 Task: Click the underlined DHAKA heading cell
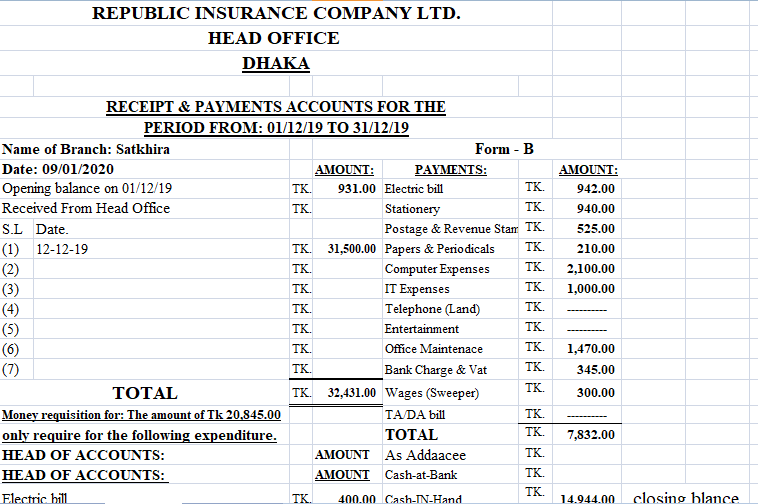point(275,64)
